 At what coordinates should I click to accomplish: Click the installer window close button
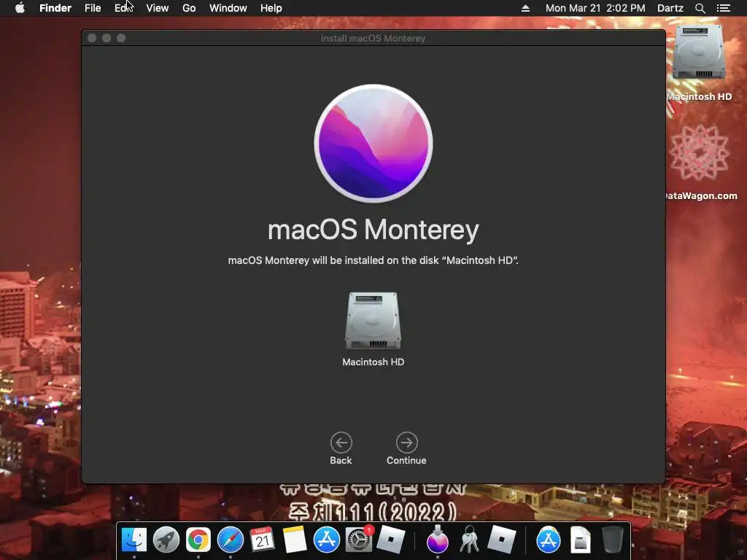coord(92,38)
